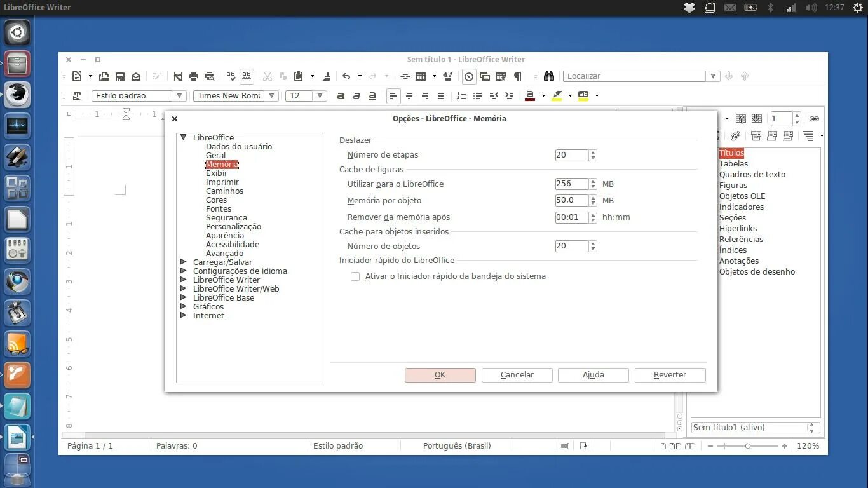Collapse the LibreOffice tree node
Screen dimensions: 868x488
[184, 137]
